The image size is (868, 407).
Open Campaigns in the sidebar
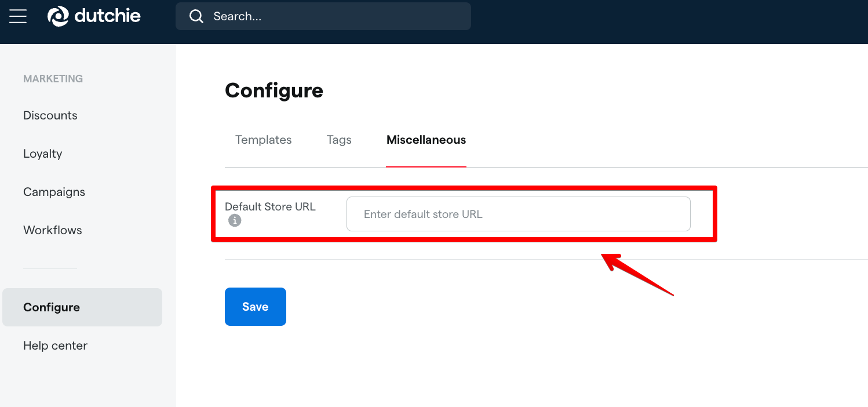[x=54, y=192]
